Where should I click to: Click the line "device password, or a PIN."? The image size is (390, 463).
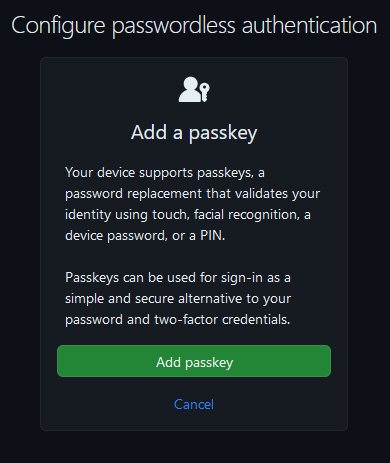click(145, 236)
